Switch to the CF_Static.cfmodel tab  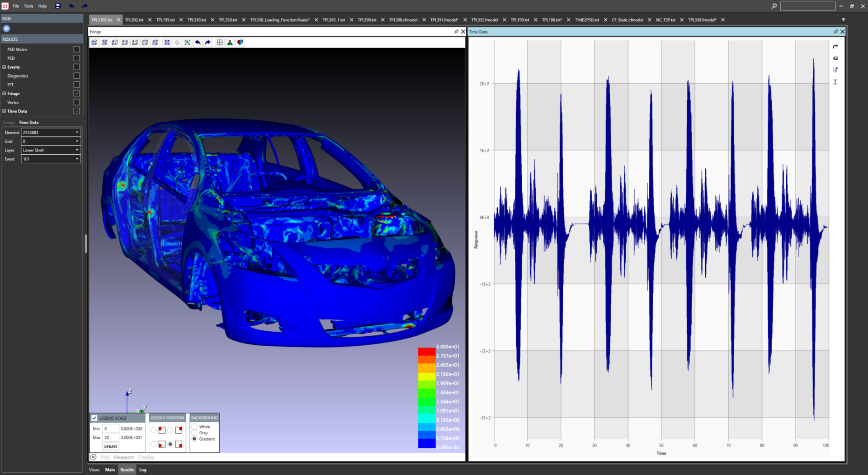(627, 20)
